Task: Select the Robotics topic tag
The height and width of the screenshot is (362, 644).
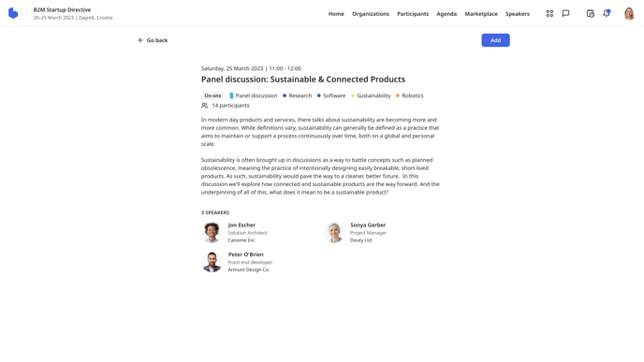Action: pyautogui.click(x=409, y=95)
